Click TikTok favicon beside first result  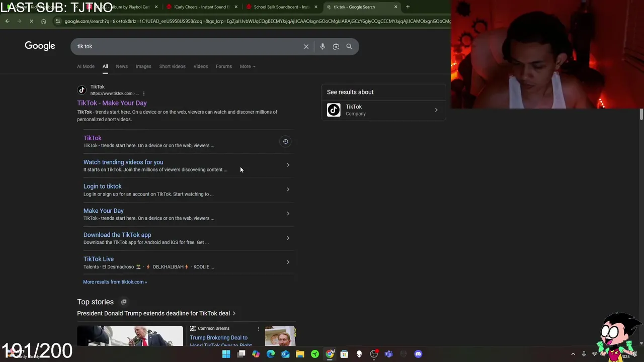click(x=82, y=90)
